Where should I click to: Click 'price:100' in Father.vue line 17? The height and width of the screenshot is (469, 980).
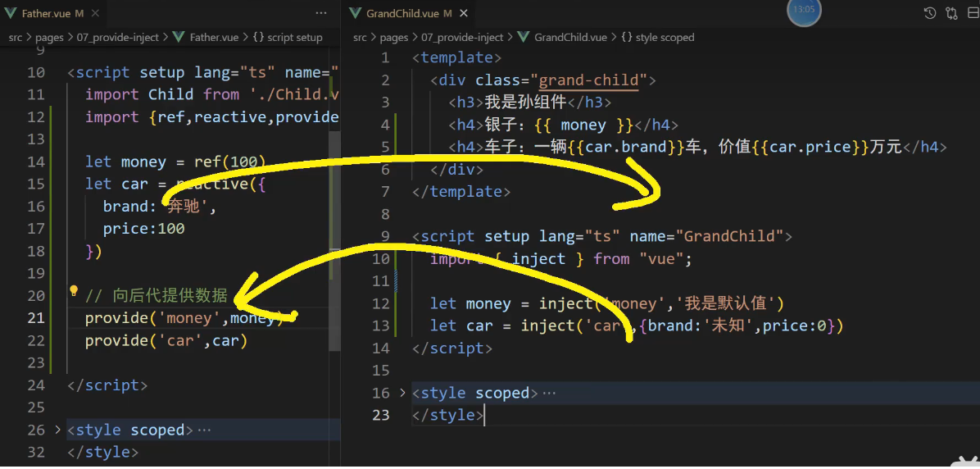click(143, 229)
